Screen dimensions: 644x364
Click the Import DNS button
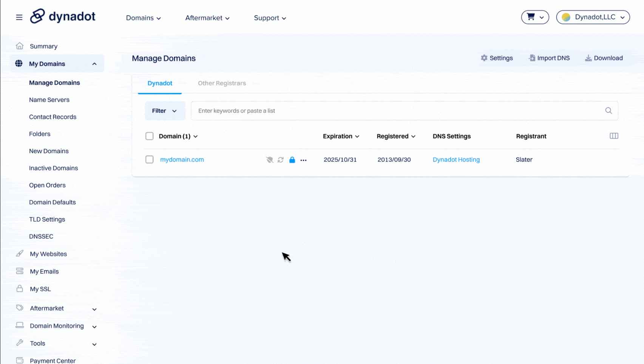(x=549, y=58)
